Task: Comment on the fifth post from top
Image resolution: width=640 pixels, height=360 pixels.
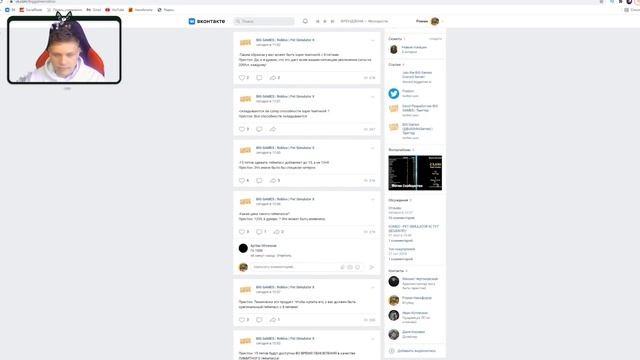Action: [259, 320]
